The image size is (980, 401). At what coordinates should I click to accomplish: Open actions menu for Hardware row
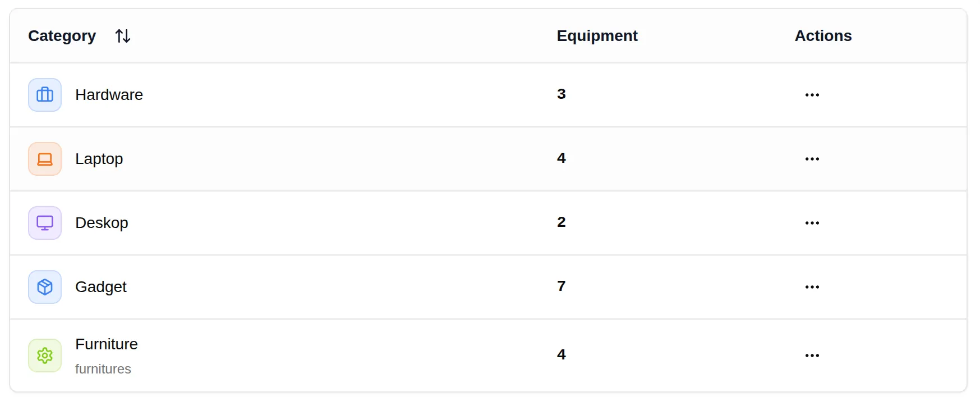(x=812, y=95)
